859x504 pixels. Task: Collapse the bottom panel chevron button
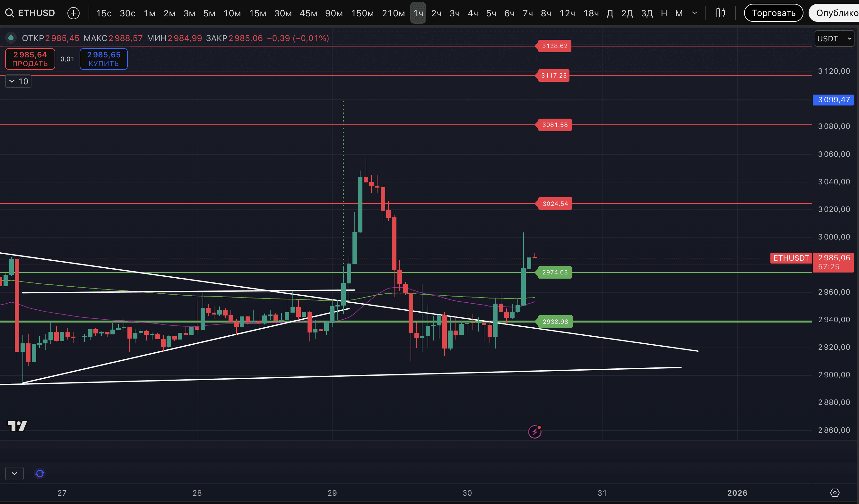tap(14, 473)
